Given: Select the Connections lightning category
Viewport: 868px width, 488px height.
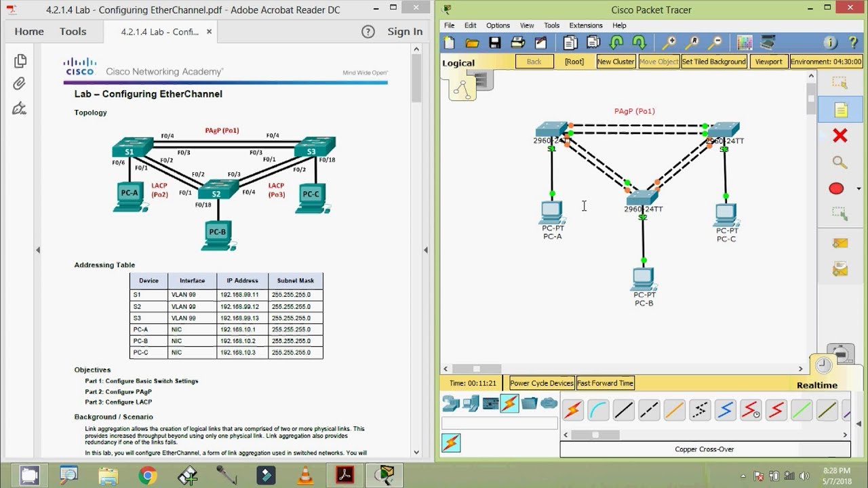Looking at the screenshot, I should [x=509, y=404].
